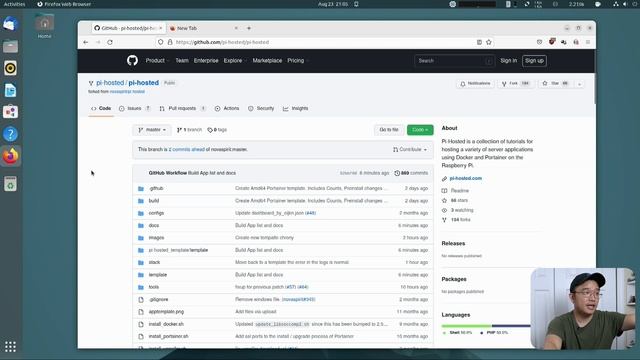
Task: Open the build folder
Action: (154, 201)
